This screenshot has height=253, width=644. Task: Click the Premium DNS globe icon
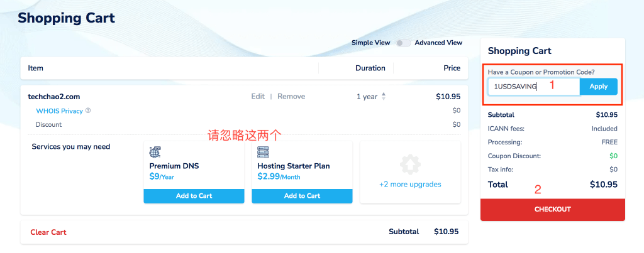point(155,152)
